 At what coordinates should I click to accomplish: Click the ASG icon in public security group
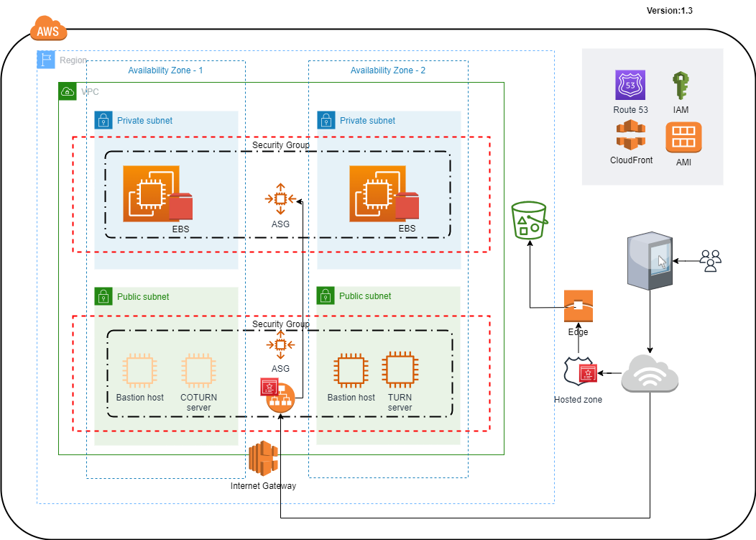[x=280, y=344]
